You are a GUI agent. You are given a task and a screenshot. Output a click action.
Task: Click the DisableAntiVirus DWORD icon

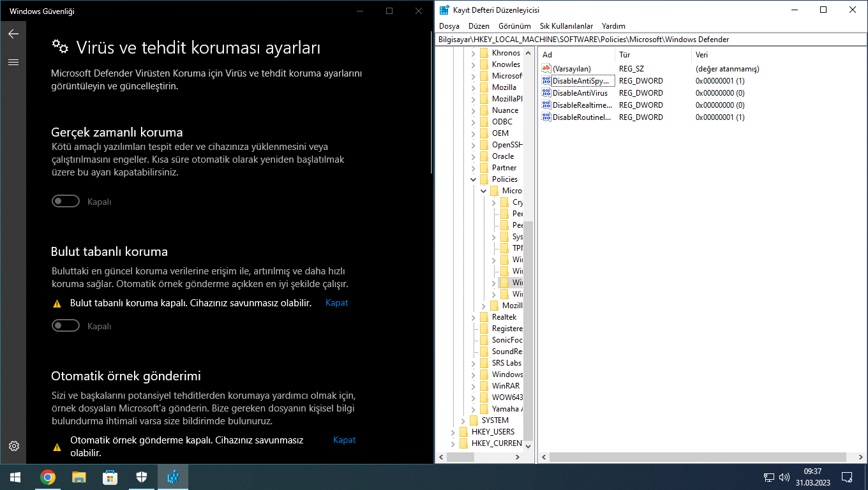[x=546, y=93]
